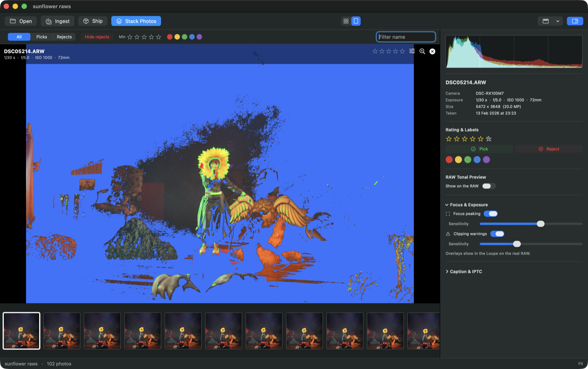This screenshot has width=588, height=369.
Task: Disable Focus peaking switch
Action: (491, 214)
